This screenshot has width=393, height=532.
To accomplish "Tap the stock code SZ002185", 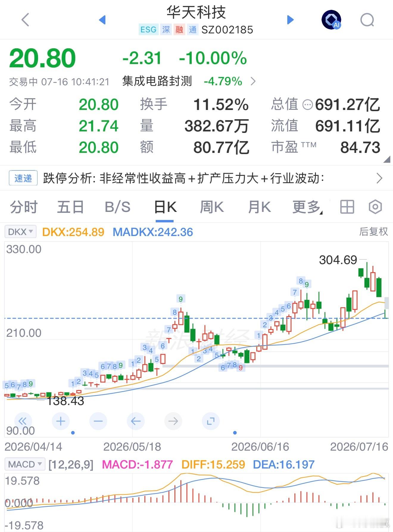I will [x=227, y=30].
